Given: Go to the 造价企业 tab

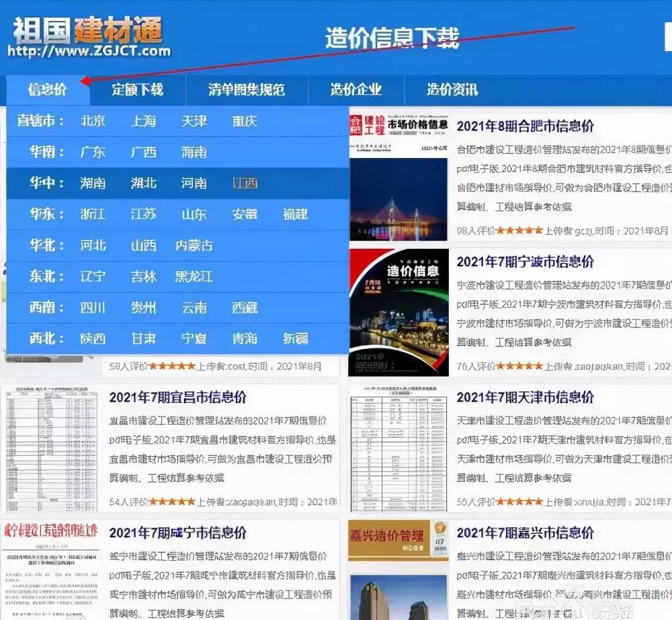Looking at the screenshot, I should 355,89.
